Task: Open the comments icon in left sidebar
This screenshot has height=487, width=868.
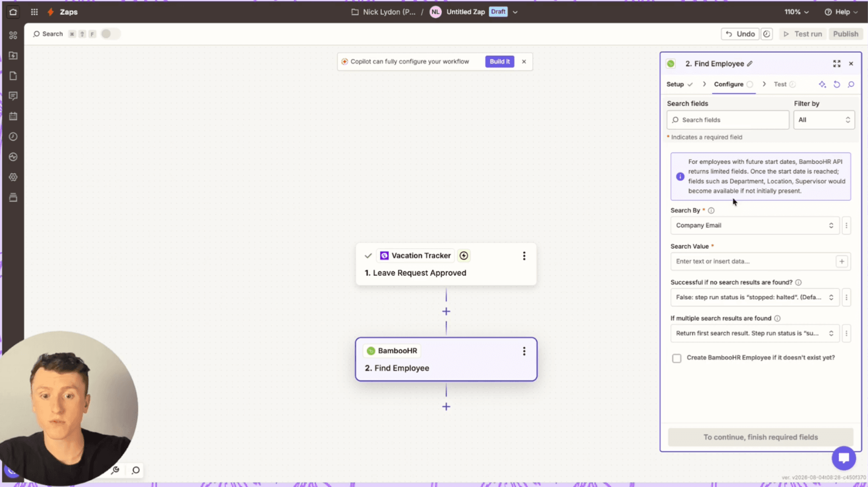Action: click(13, 96)
